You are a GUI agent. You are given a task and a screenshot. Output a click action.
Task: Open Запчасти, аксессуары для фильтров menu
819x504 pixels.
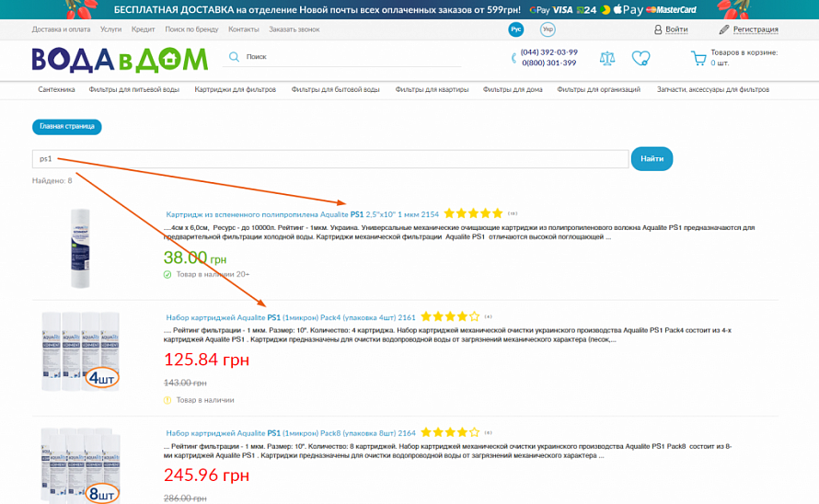(713, 89)
